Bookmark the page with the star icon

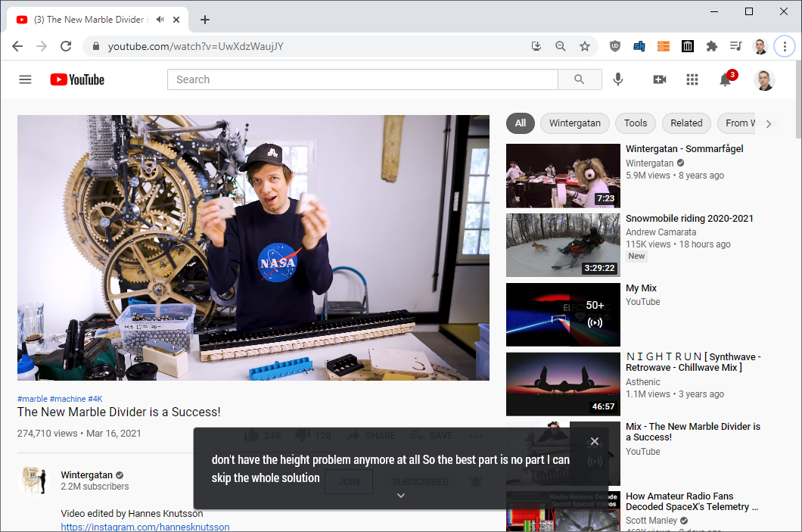click(584, 46)
